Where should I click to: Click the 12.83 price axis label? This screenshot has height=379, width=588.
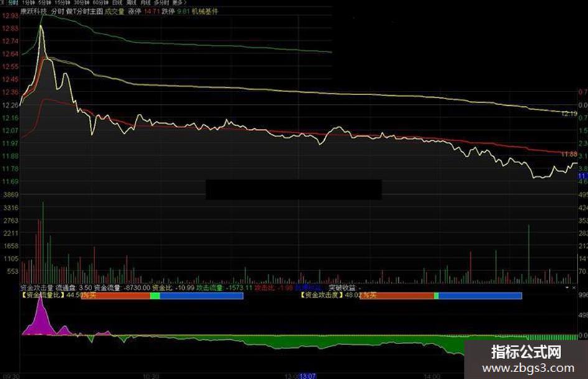[x=10, y=29]
